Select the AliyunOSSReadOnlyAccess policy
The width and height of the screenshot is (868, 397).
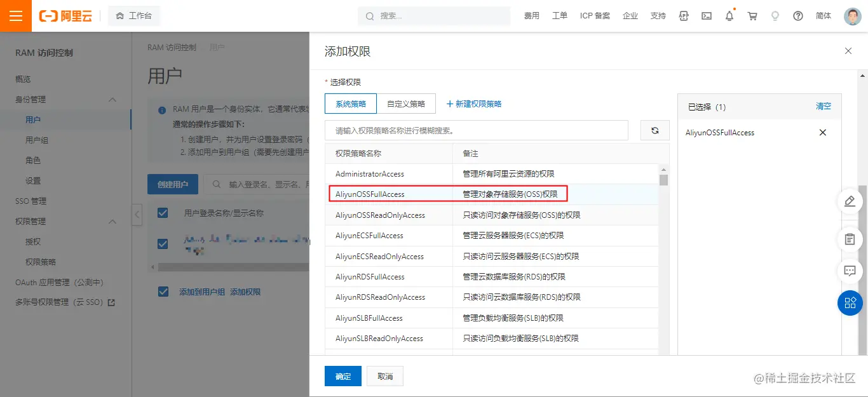[492, 215]
